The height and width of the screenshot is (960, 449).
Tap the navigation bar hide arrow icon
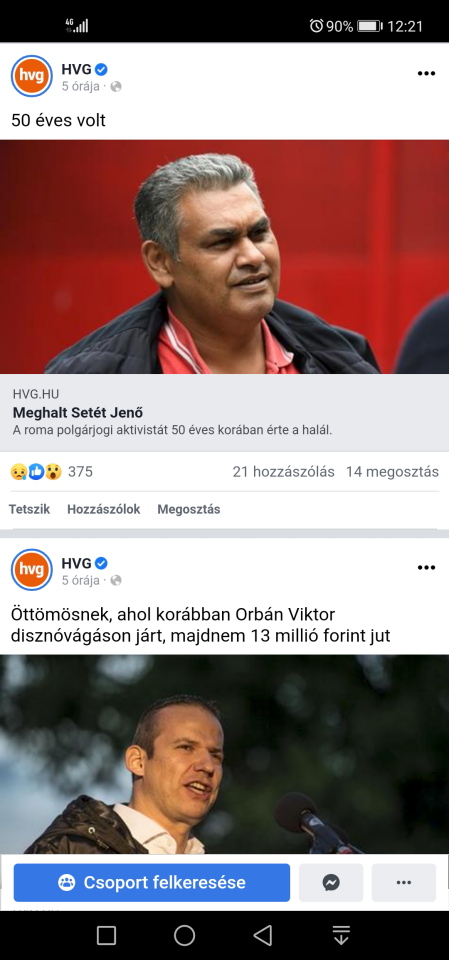[341, 935]
